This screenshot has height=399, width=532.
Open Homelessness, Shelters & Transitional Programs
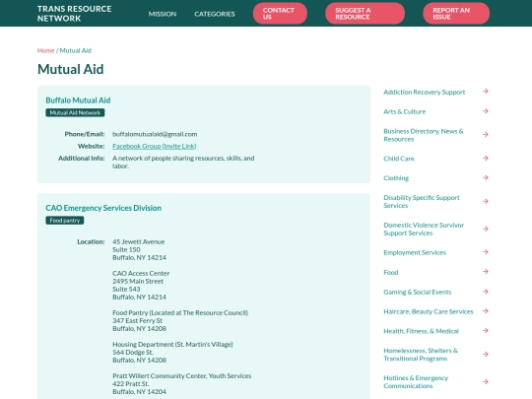point(421,355)
